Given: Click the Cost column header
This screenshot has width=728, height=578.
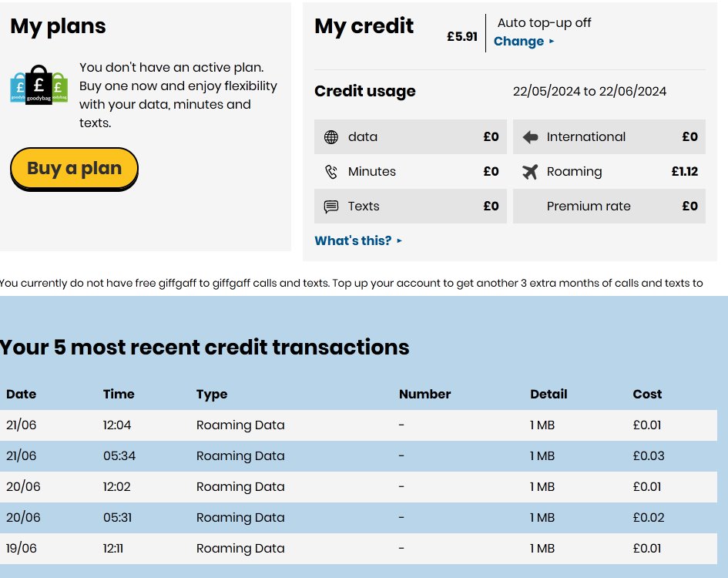Looking at the screenshot, I should pos(647,394).
